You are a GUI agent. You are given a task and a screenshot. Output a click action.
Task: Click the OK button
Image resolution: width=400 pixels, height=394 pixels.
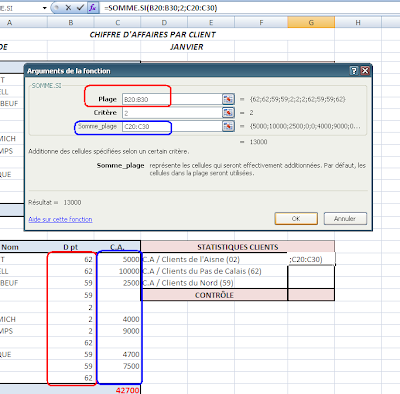coord(296,219)
